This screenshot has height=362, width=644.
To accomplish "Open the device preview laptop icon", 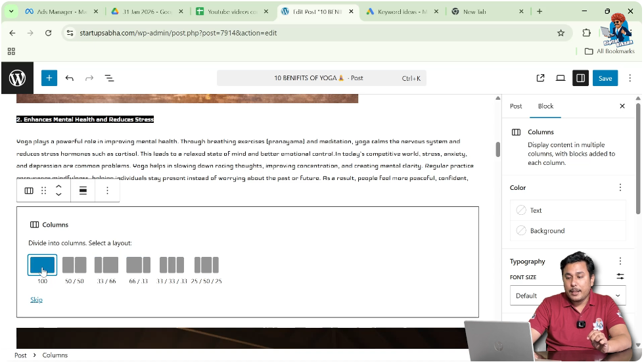I will 560,78.
